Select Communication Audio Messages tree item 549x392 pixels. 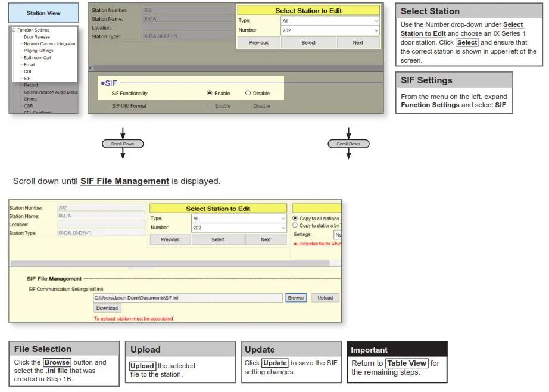pyautogui.click(x=51, y=92)
